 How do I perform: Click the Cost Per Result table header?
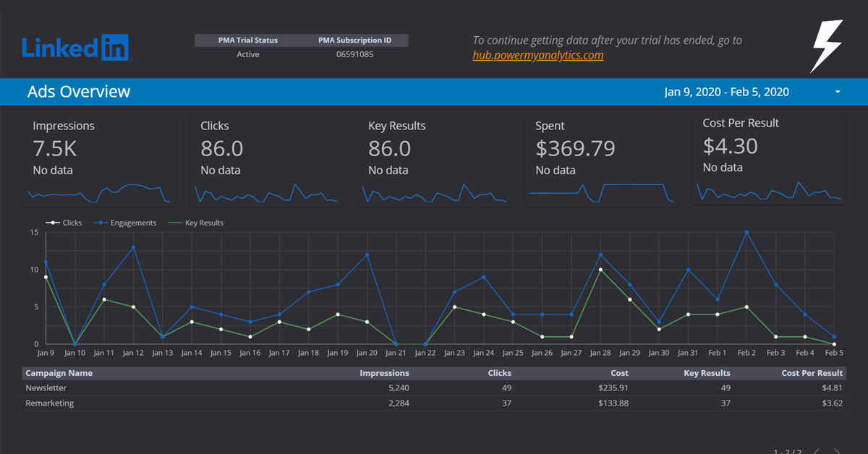click(x=812, y=373)
